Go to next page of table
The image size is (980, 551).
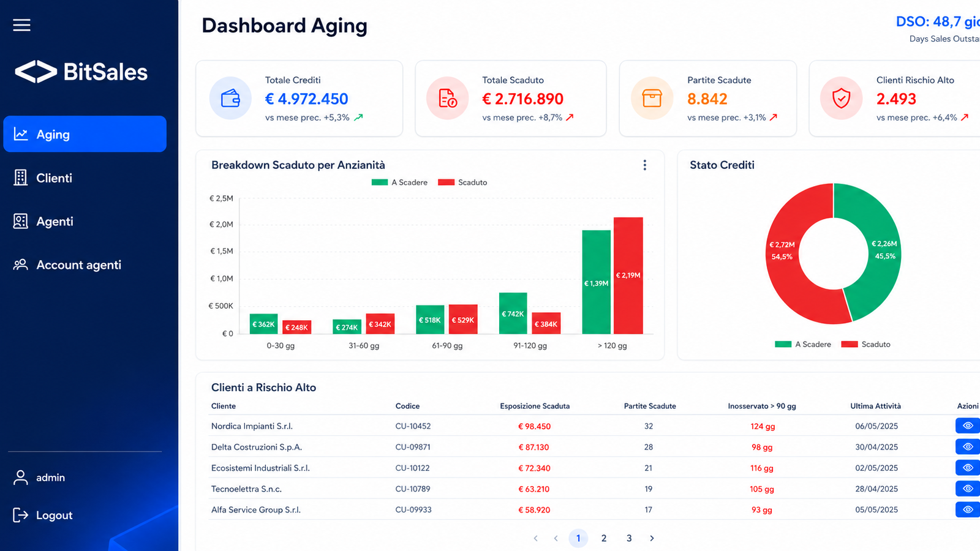[x=652, y=538]
